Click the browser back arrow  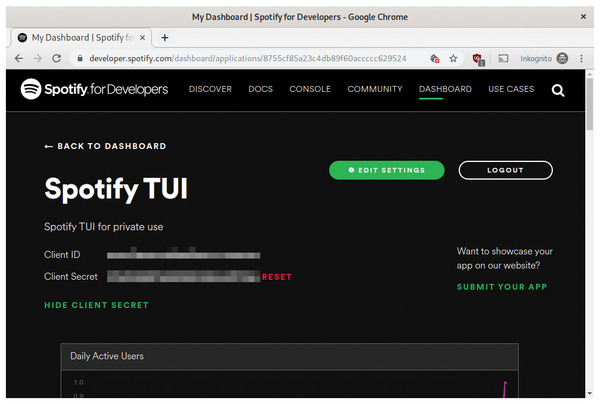tap(19, 59)
